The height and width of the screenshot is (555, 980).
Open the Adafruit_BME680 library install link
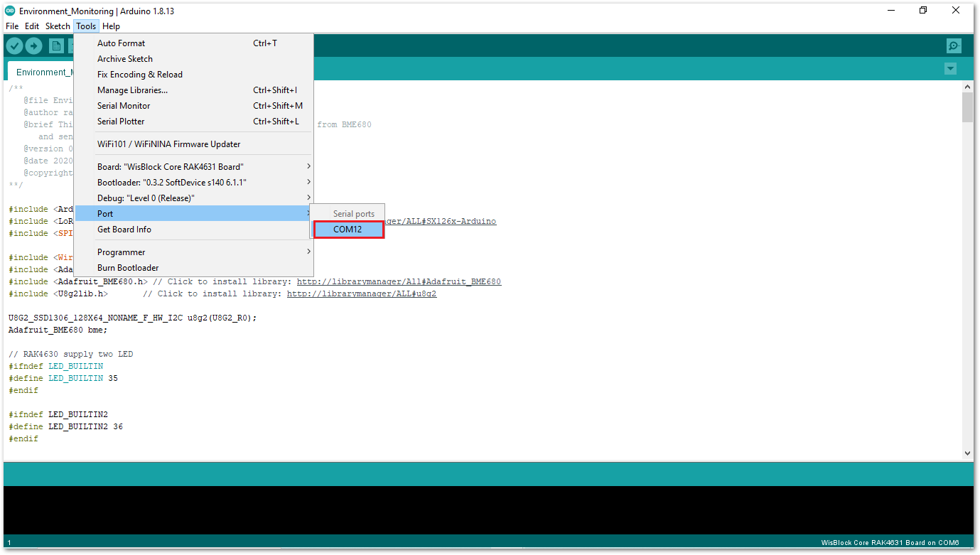[x=399, y=281]
